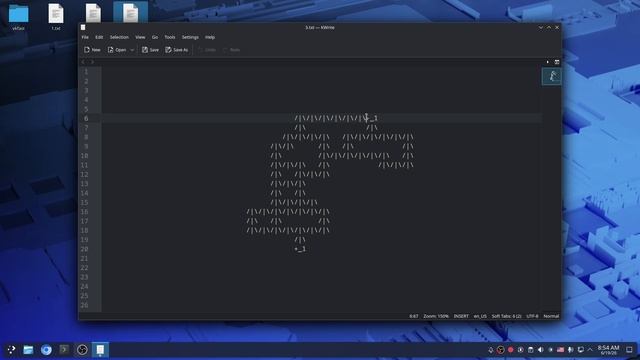This screenshot has height=360, width=640.
Task: Open the Edit menu
Action: [x=99, y=37]
